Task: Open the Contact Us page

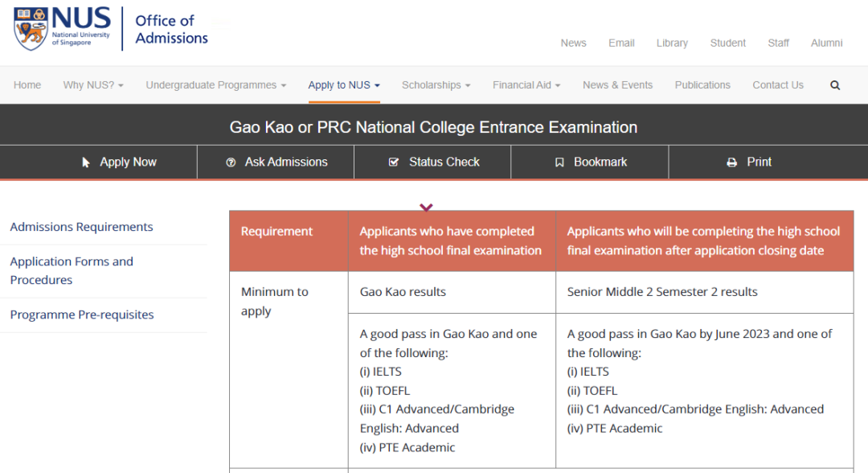Action: 778,85
